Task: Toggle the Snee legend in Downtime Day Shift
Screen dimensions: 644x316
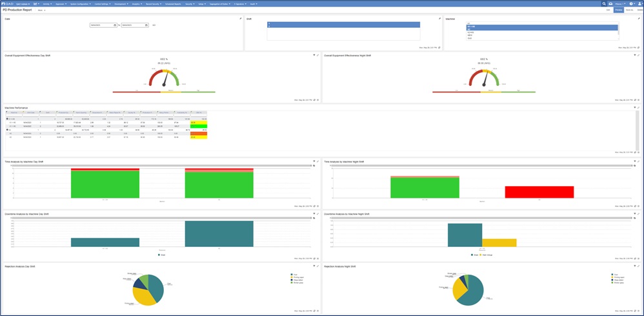Action: coord(162,255)
